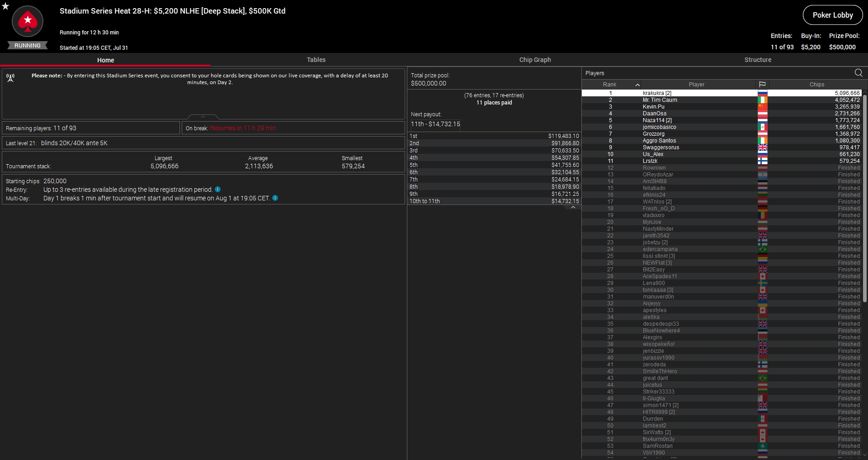
Task: Click the Resumes in 11 h 29 min text
Action: [243, 128]
